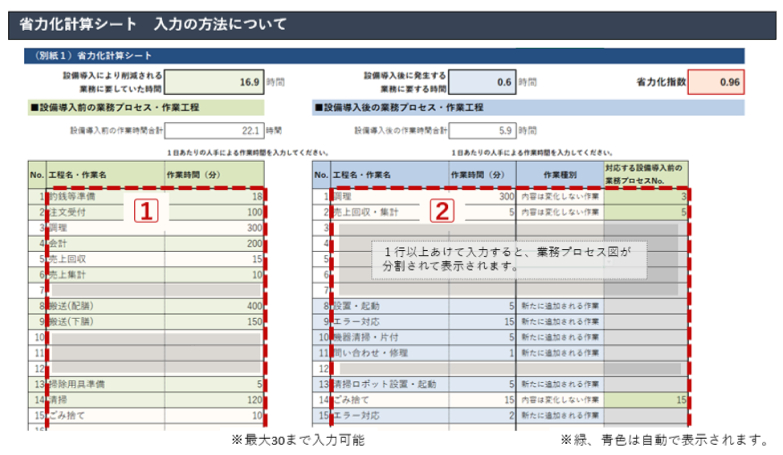Click the 省力化指数 value 0.96
Viewport: 783px width, 455px height.
pos(716,82)
